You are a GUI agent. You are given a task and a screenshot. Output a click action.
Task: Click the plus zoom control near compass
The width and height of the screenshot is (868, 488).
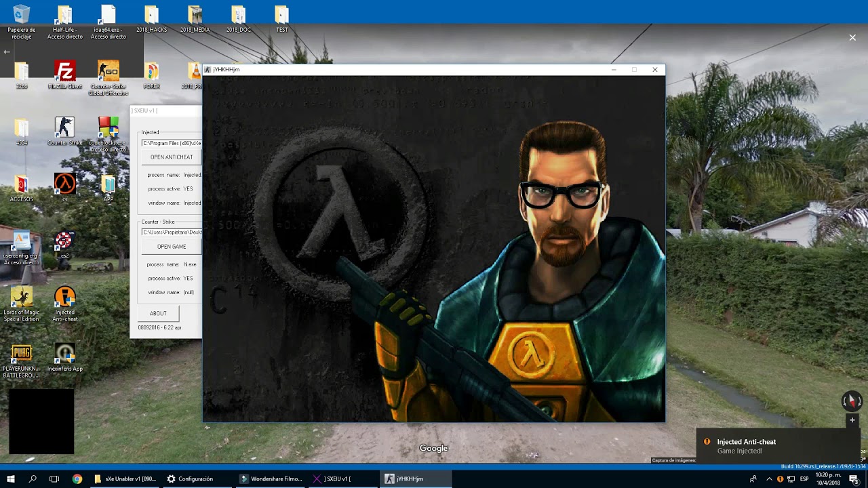pyautogui.click(x=852, y=420)
